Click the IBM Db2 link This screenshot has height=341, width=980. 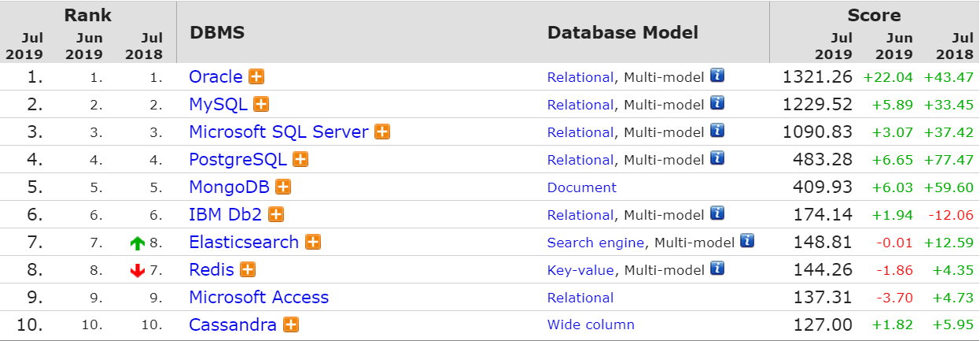pos(226,214)
